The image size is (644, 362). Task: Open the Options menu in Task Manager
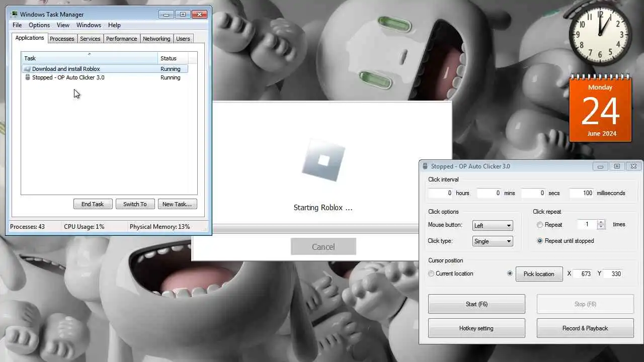pyautogui.click(x=39, y=25)
